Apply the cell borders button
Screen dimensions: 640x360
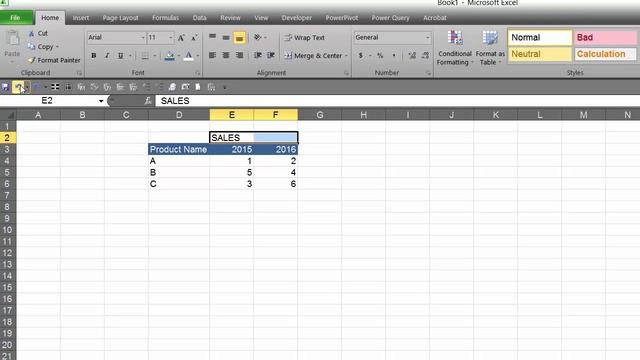coord(145,56)
